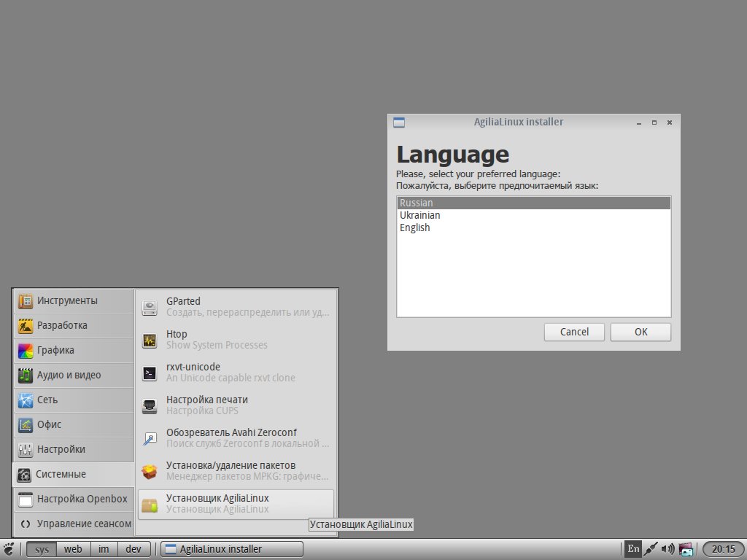
Task: Open the Настройки menu category
Action: (74, 449)
